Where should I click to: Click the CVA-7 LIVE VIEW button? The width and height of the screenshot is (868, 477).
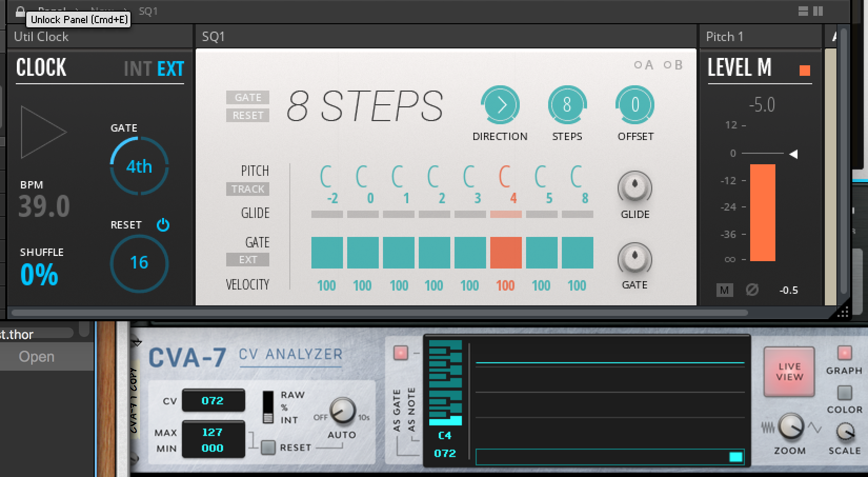789,372
